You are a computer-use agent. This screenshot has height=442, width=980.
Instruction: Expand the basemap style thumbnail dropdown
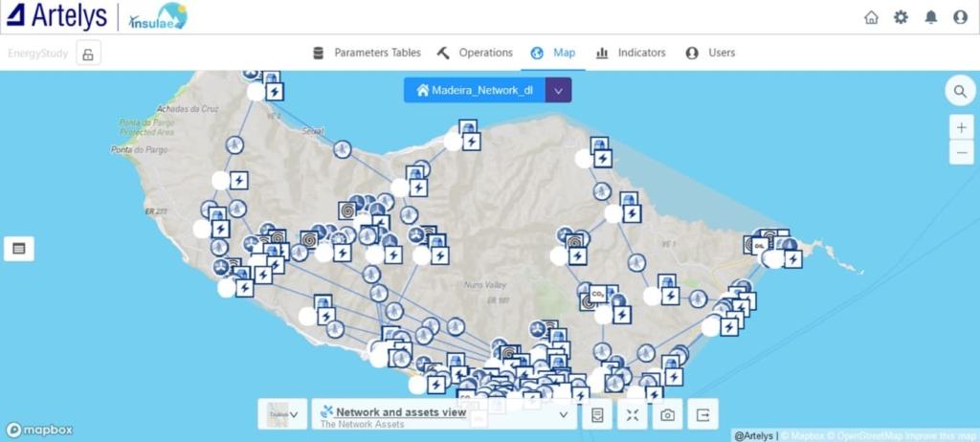tap(282, 414)
